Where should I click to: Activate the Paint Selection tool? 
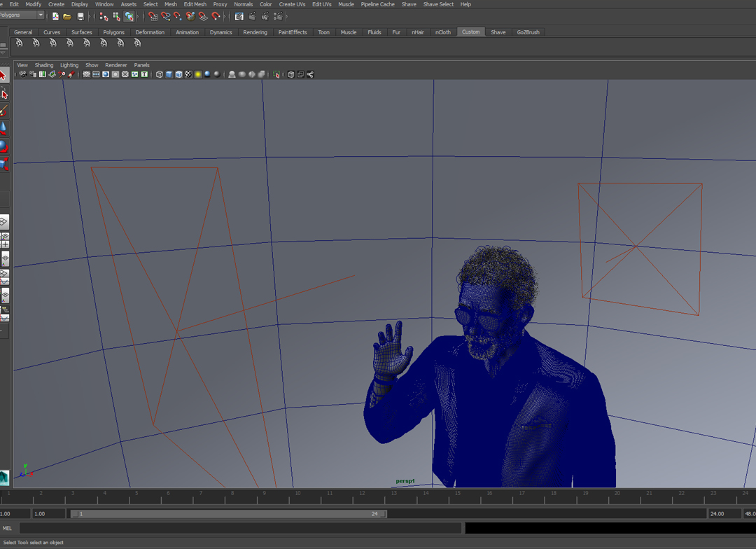[4, 111]
